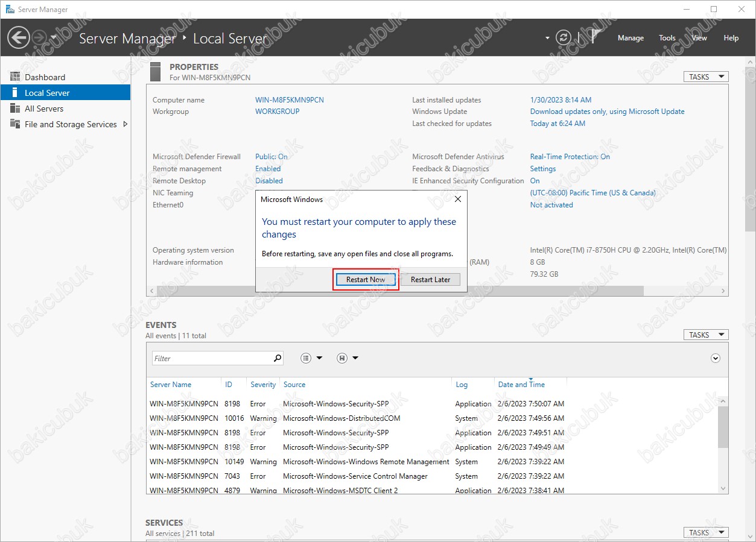Click the All Servers icon
This screenshot has height=542, width=756.
click(15, 109)
